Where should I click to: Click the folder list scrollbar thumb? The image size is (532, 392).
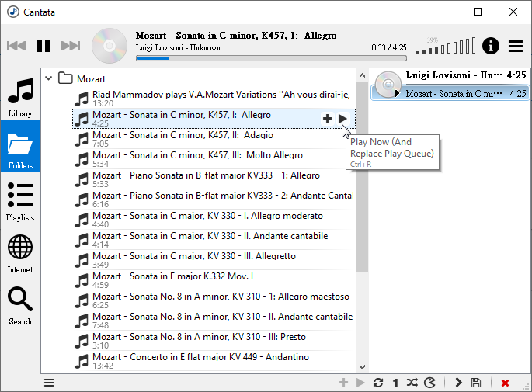pos(362,176)
